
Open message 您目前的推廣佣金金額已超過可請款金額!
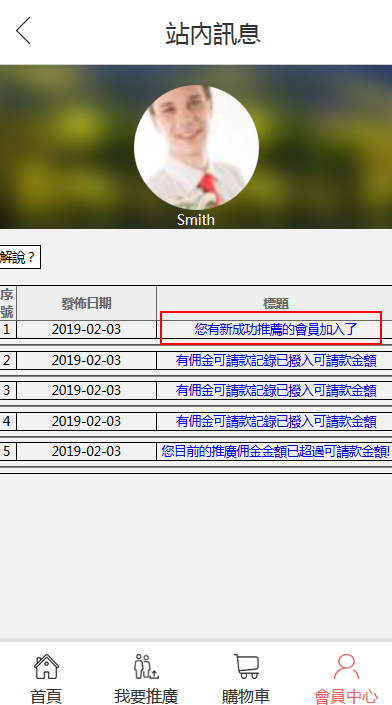(x=276, y=451)
